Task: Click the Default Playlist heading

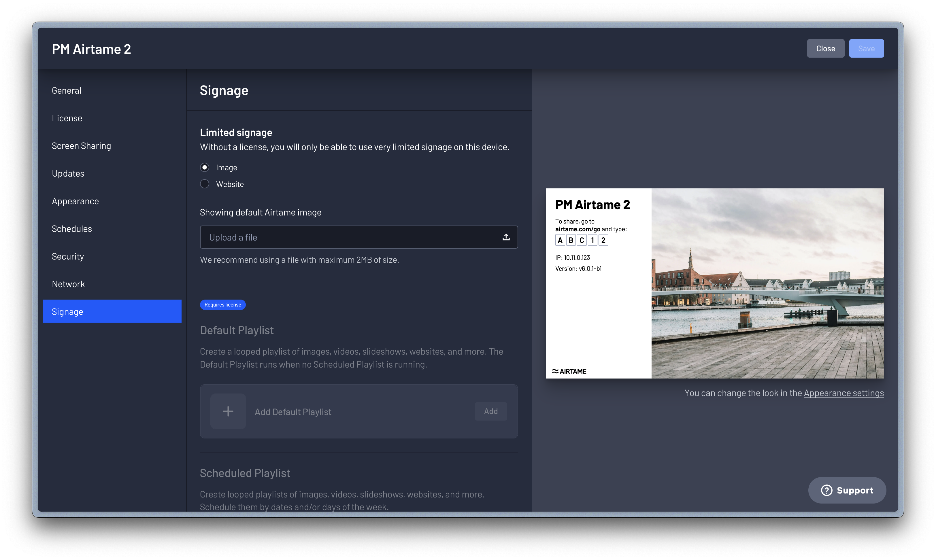Action: pyautogui.click(x=237, y=330)
